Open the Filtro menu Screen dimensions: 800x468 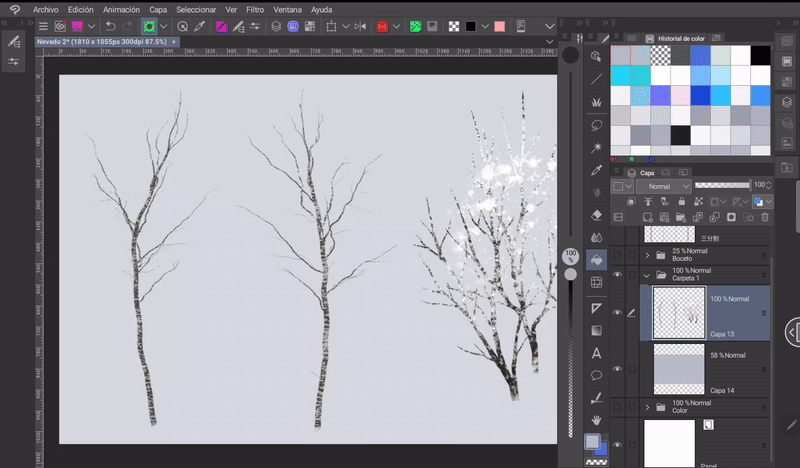coord(255,9)
